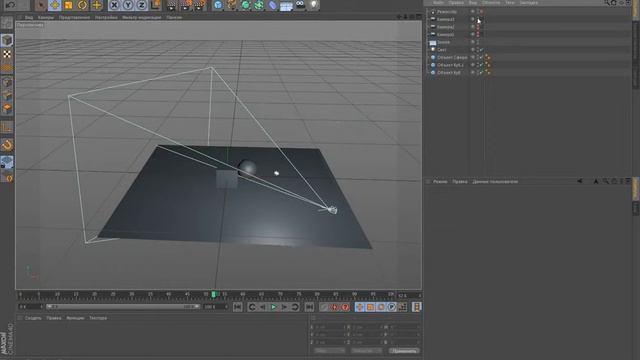Activate the Scale tool
The width and height of the screenshot is (640, 360).
69,5
